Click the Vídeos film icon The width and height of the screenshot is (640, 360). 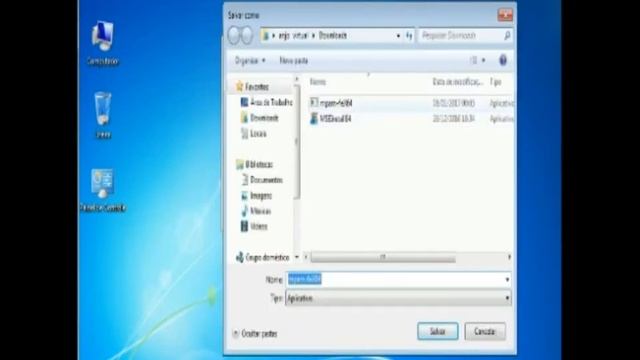click(x=244, y=226)
